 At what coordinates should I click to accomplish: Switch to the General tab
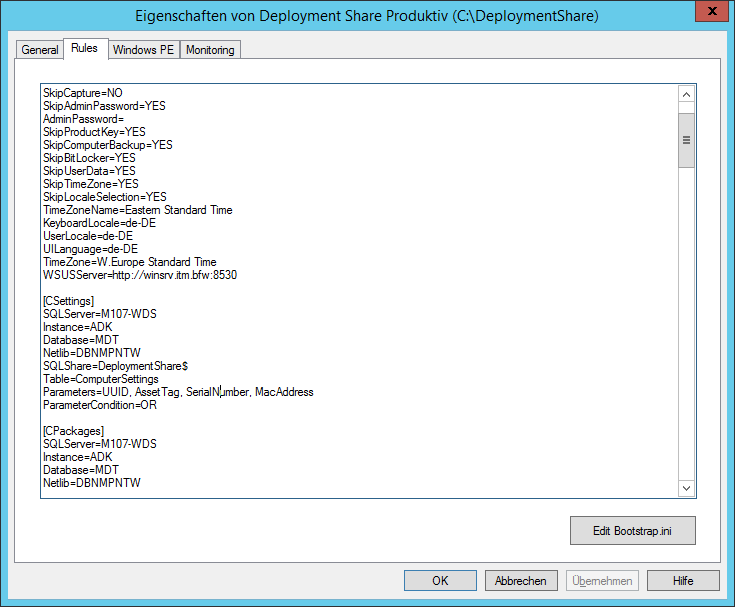pos(40,50)
